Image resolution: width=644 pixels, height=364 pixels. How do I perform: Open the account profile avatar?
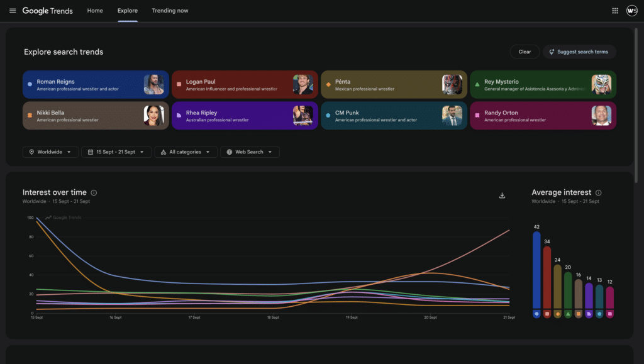(631, 11)
